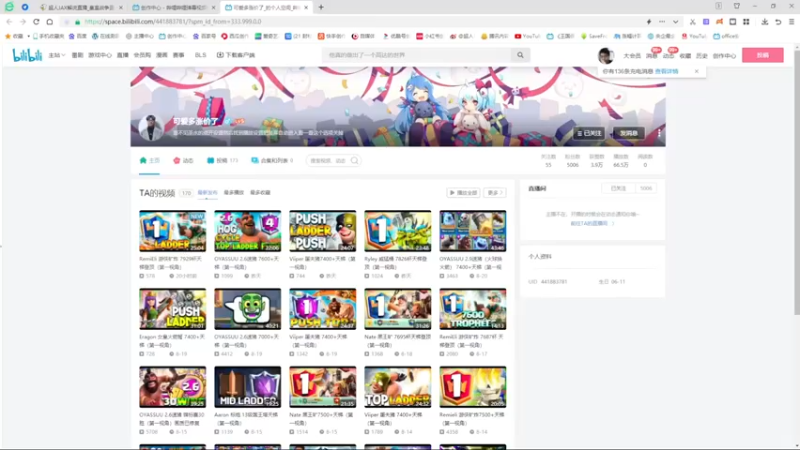Click 查看详情 link in notification popup
Viewport: 800px width, 450px height.
coord(666,71)
